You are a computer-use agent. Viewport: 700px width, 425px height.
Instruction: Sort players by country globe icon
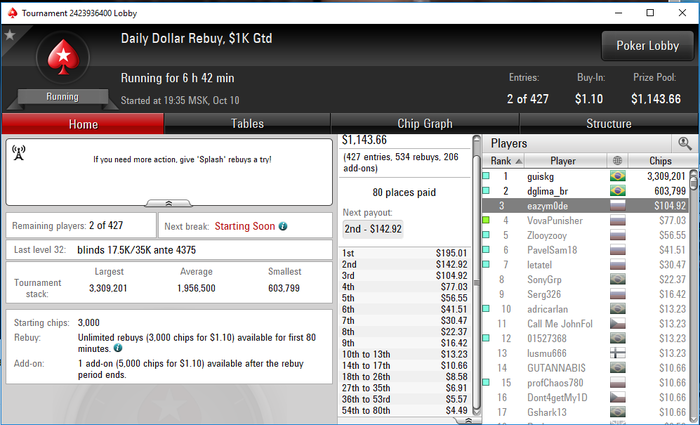pos(617,161)
